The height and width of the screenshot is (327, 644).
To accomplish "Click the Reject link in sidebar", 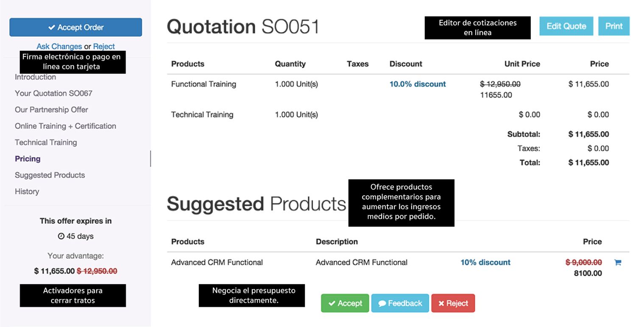I will click(x=104, y=47).
